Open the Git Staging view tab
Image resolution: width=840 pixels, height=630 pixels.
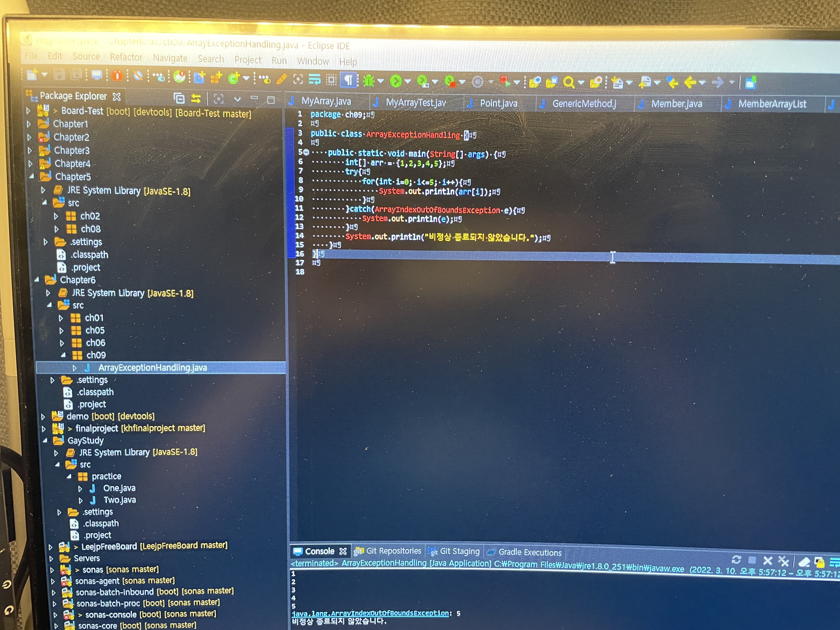459,551
